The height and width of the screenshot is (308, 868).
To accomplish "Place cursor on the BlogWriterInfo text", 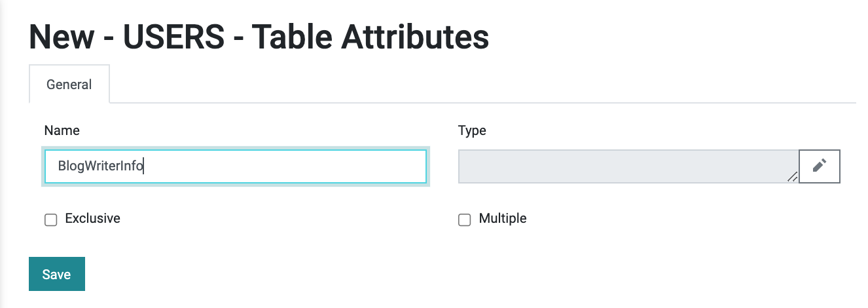I will 100,166.
